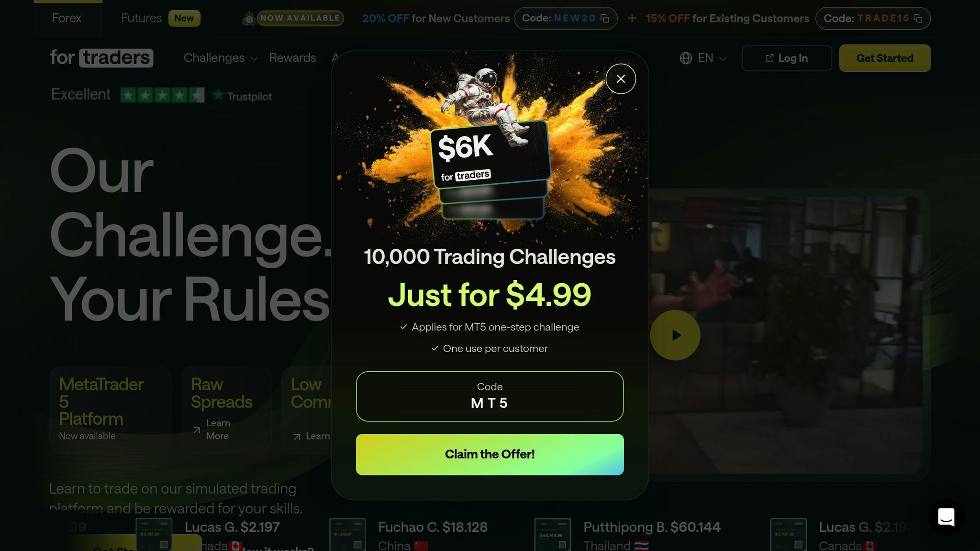Click the Claim the Offer! button
This screenshot has height=551, width=980.
click(x=490, y=454)
